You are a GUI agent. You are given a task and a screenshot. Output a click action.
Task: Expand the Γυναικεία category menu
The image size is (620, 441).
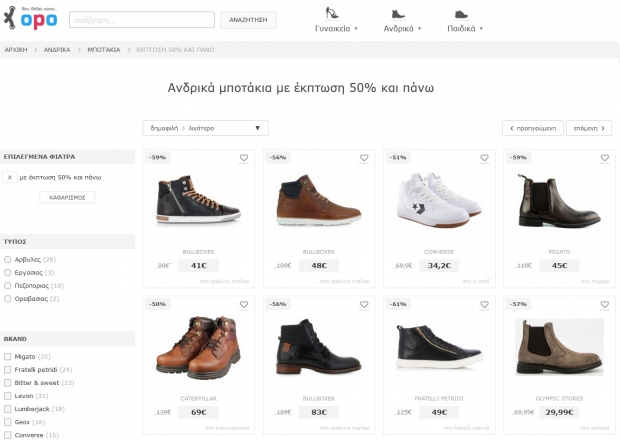(x=336, y=28)
